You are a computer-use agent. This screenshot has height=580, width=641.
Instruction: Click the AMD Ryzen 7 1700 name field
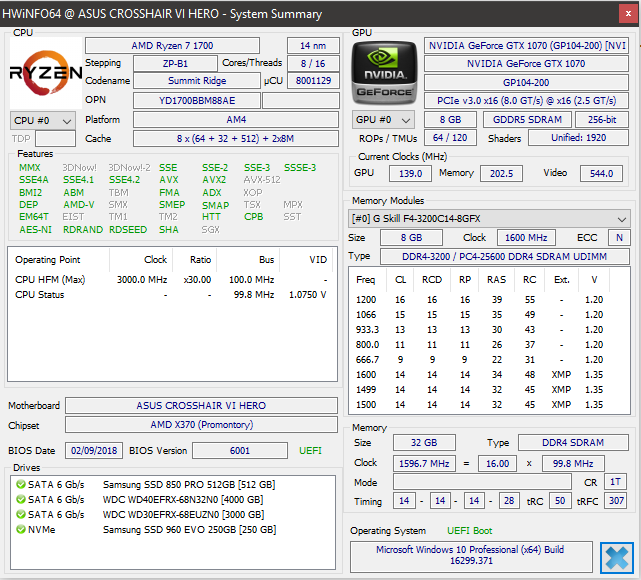(x=172, y=45)
